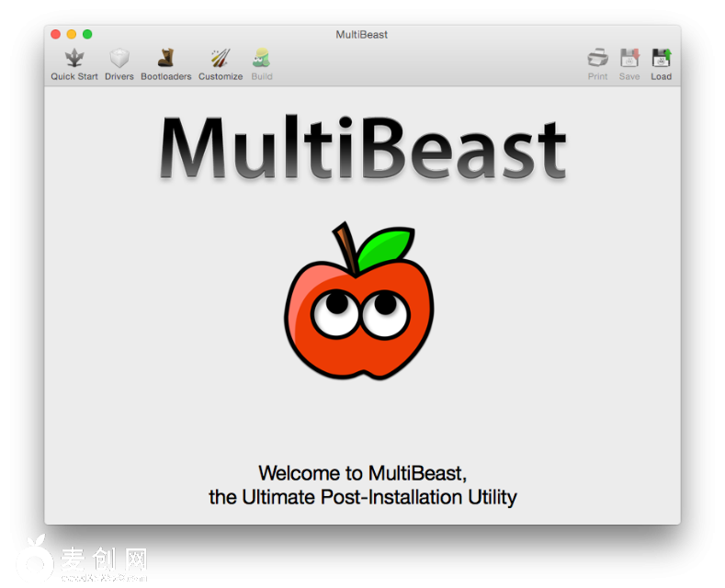Image resolution: width=725 pixels, height=588 pixels.
Task: Maximize the window using the green button
Action: coord(87,34)
